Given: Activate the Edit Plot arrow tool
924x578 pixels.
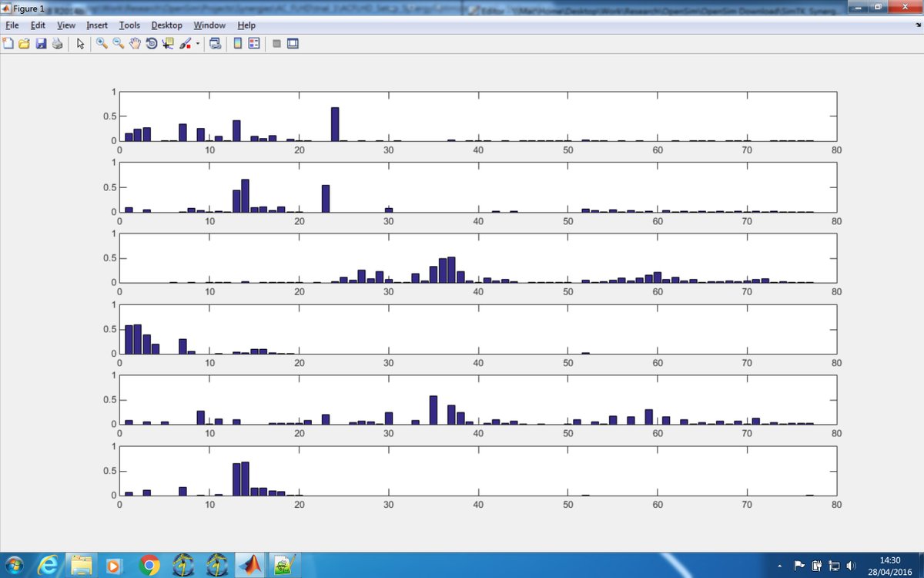Looking at the screenshot, I should pyautogui.click(x=80, y=43).
